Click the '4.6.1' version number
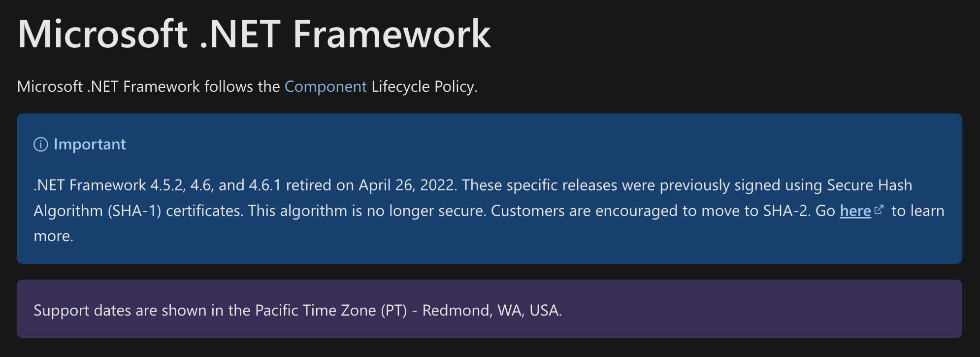Image resolution: width=980 pixels, height=357 pixels. tap(264, 185)
